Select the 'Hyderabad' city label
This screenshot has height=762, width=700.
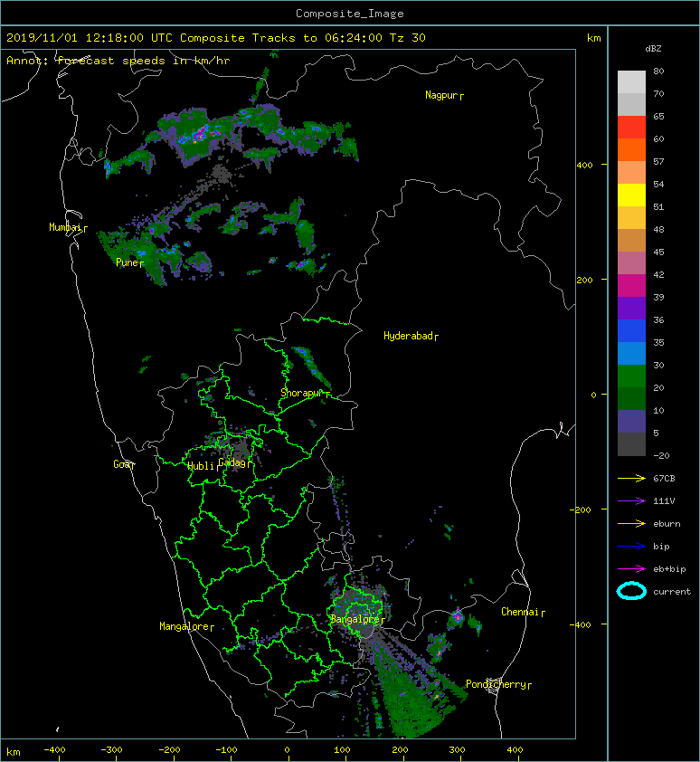408,336
